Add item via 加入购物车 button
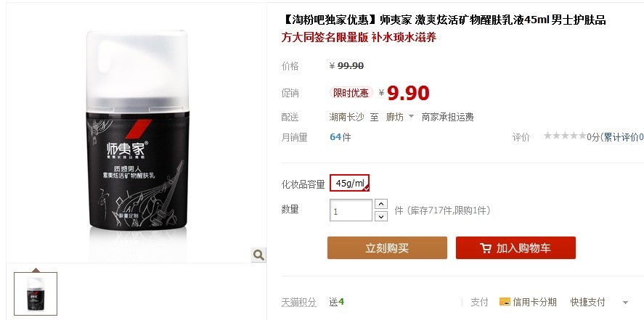This screenshot has width=644, height=320. point(515,247)
